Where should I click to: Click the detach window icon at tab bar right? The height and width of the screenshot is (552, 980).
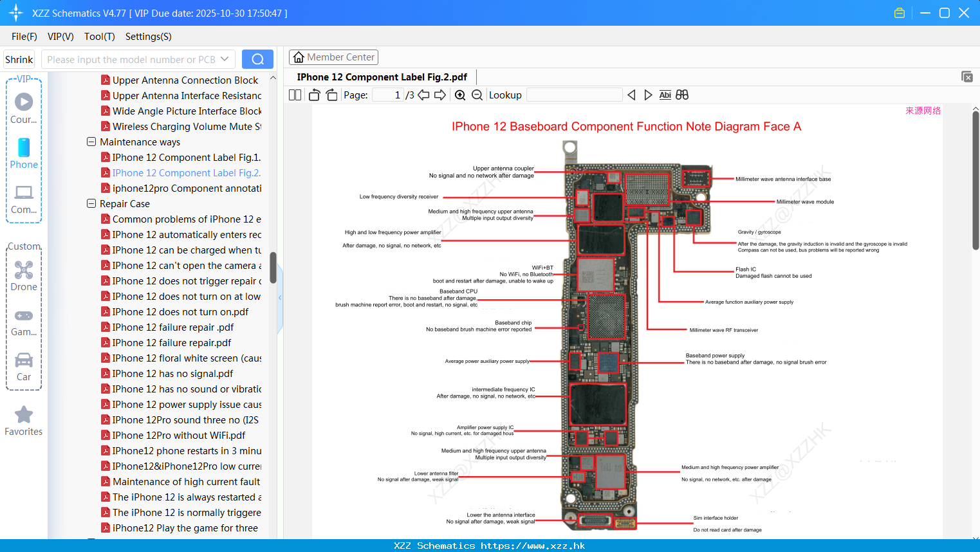click(x=967, y=77)
